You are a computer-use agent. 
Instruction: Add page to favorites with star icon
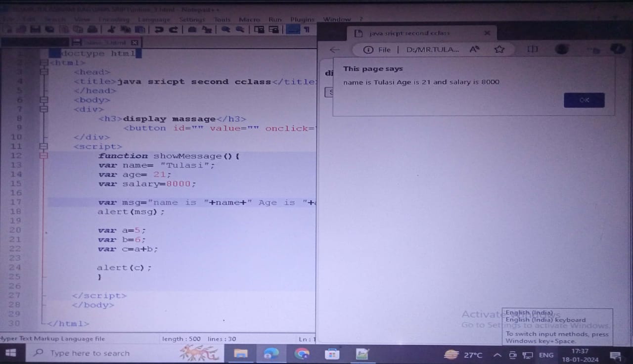click(x=499, y=49)
